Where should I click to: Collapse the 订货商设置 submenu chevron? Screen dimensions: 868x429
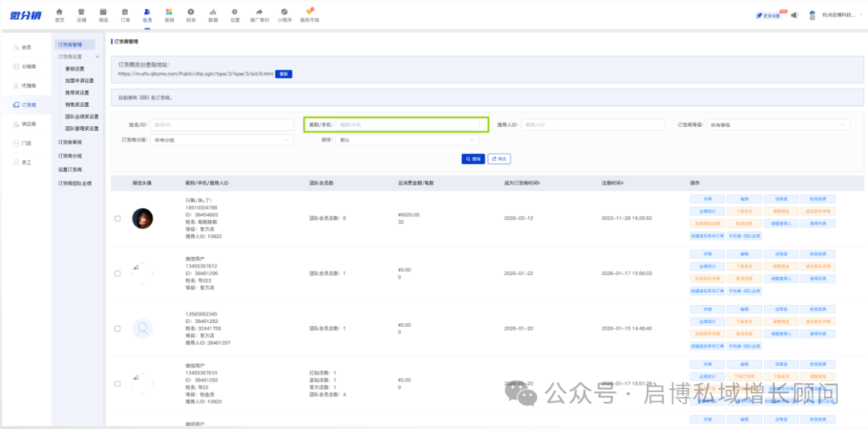97,57
